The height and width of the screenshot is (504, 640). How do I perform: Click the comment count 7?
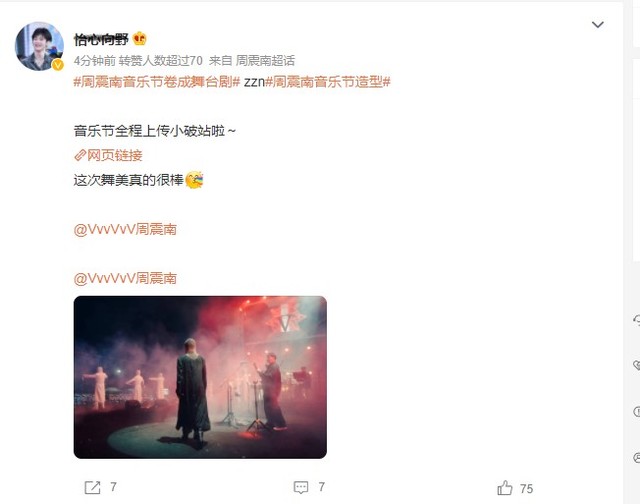coord(322,487)
